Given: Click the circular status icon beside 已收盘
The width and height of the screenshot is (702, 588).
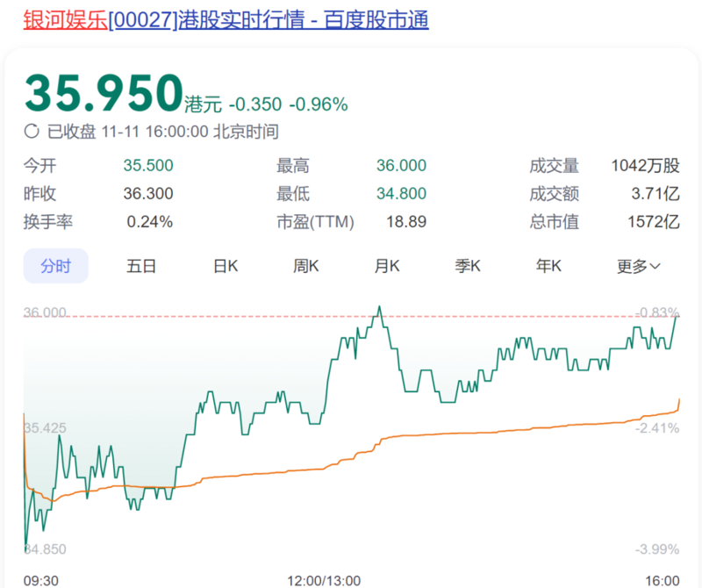Looking at the screenshot, I should [32, 132].
